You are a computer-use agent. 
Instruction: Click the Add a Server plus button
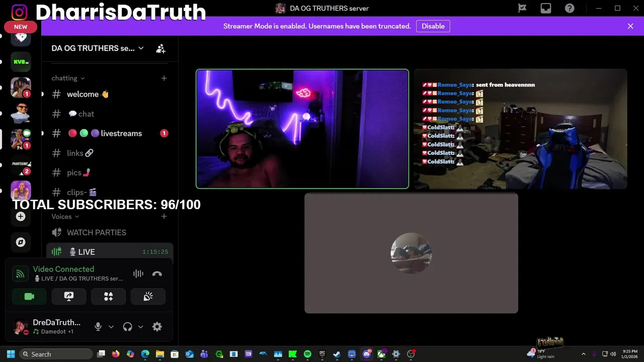tap(21, 217)
